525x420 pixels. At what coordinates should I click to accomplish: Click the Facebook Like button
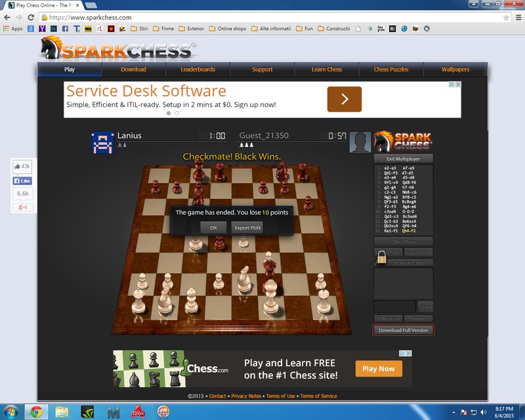coord(22,181)
